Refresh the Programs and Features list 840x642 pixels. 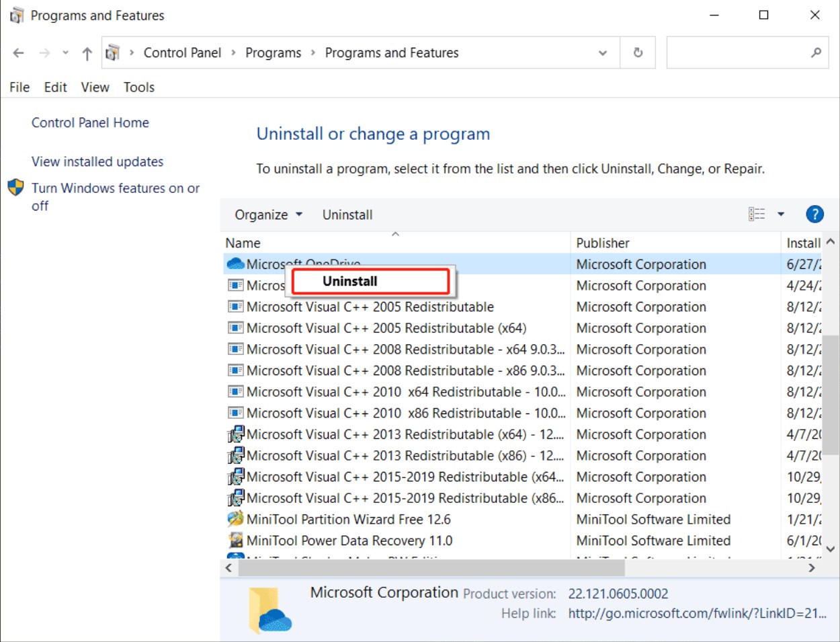point(638,52)
